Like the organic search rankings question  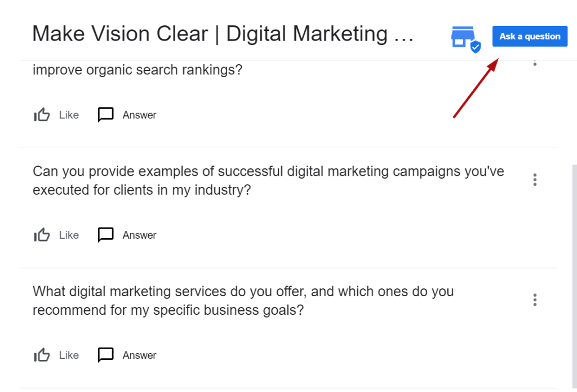click(42, 115)
